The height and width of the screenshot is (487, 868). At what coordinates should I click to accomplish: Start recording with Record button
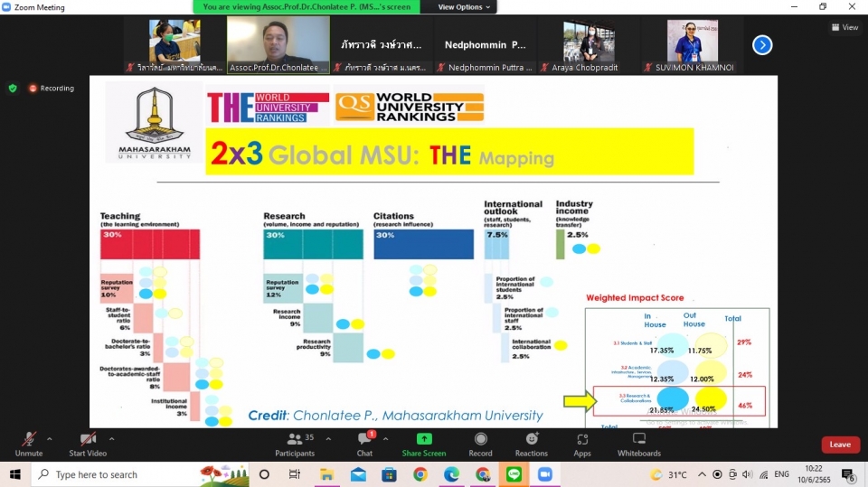[x=480, y=445]
